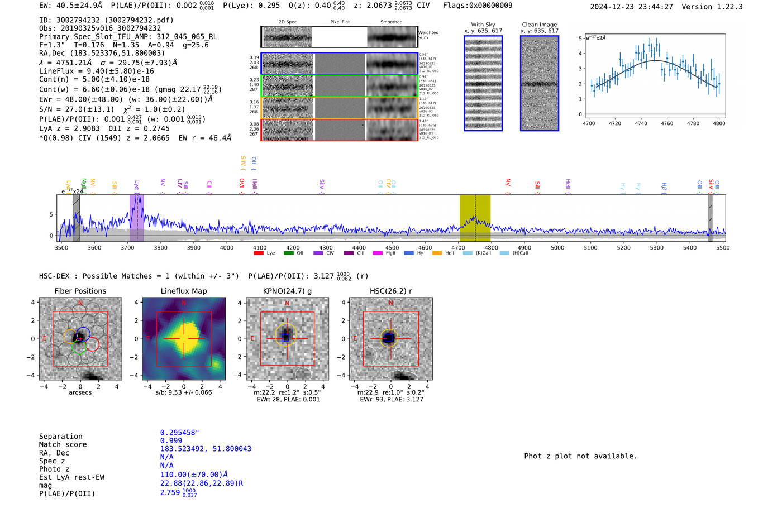This screenshot has height=532, width=782.
Task: Click the timestamp 2024-12-23 23:44:27
Action: click(631, 7)
